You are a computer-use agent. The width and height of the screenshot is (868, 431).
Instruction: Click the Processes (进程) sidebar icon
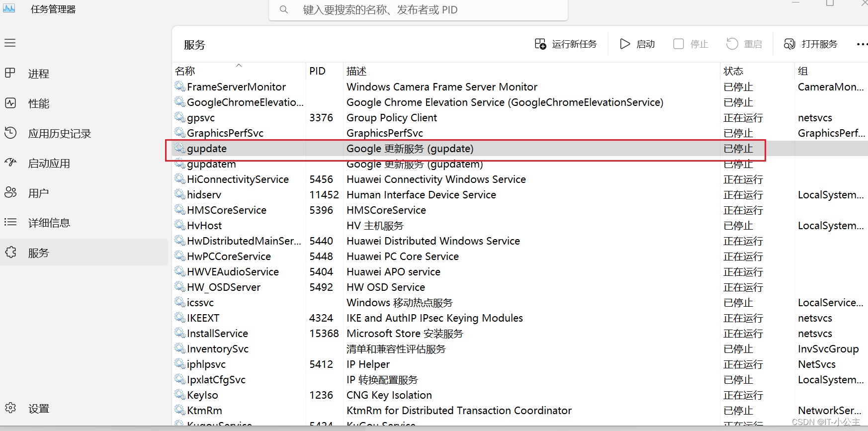point(10,73)
